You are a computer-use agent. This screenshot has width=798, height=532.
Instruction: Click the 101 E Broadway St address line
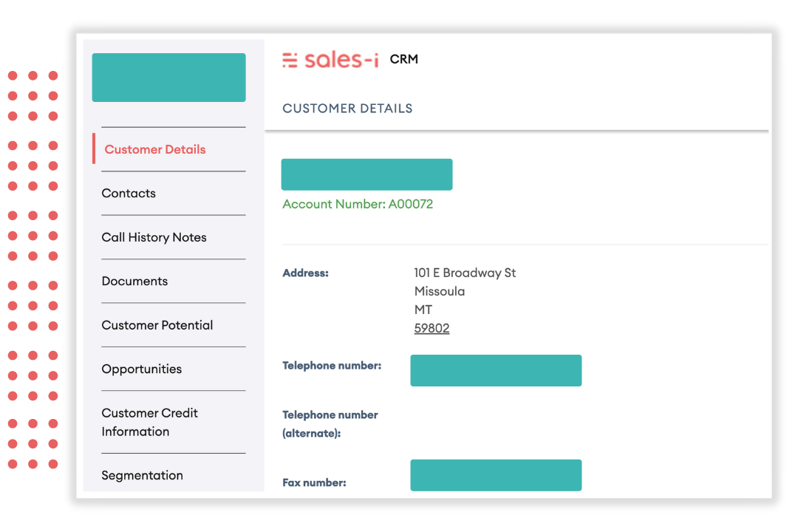[465, 273]
